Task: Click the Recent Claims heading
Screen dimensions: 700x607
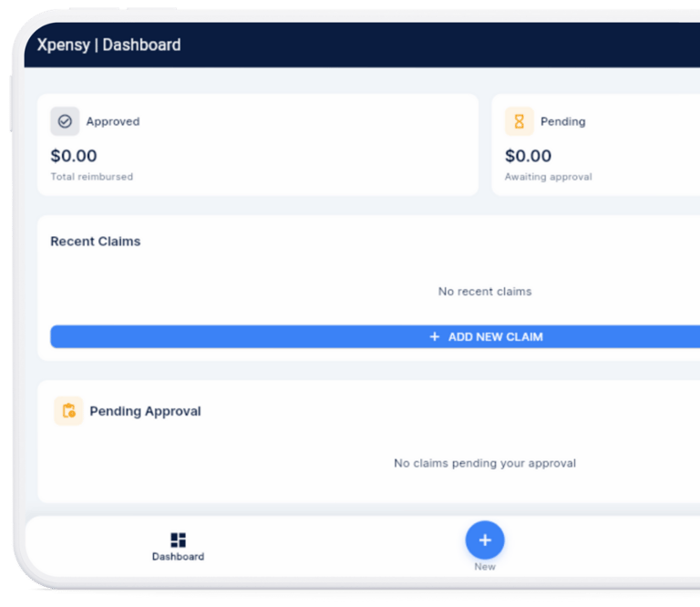Action: (96, 241)
